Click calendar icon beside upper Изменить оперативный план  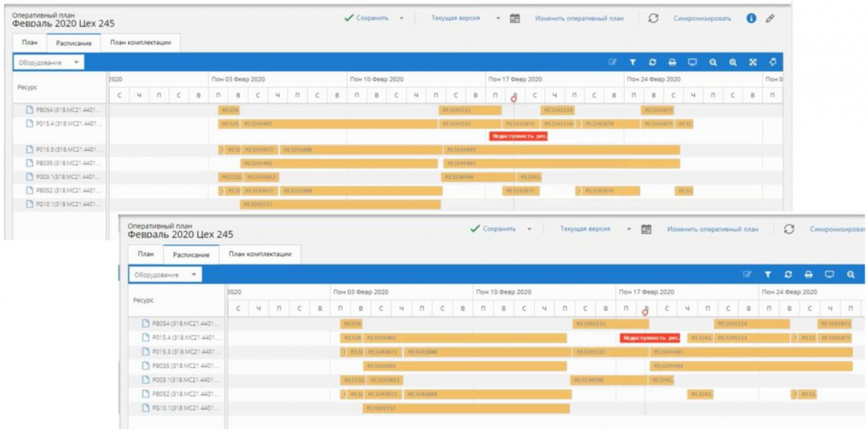coord(515,19)
